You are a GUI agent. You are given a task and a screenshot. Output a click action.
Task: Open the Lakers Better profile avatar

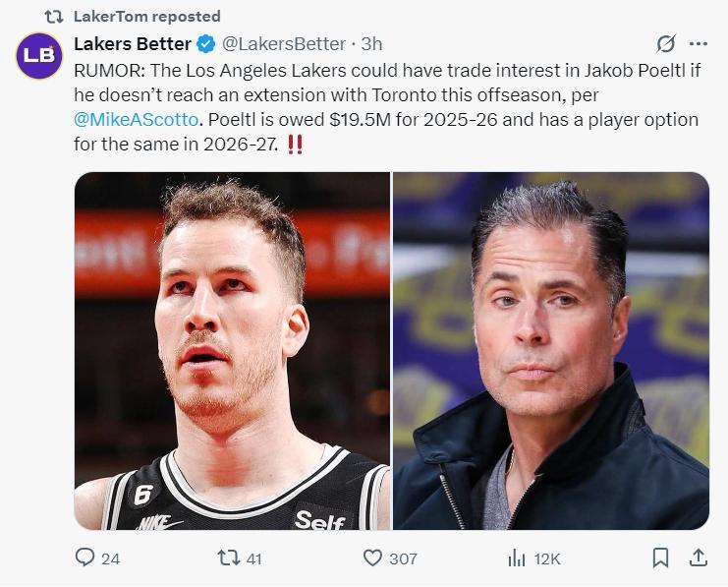pos(39,56)
